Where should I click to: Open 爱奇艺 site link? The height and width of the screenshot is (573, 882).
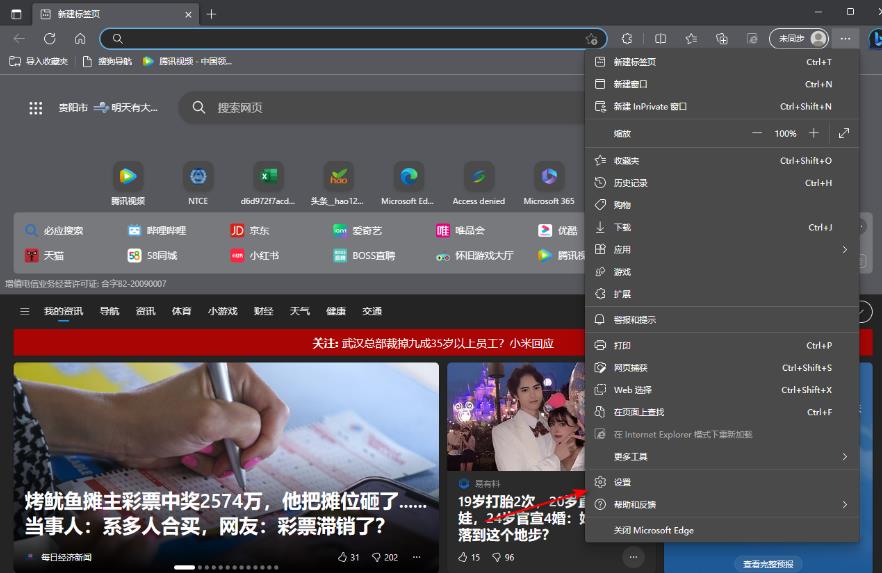[357, 231]
